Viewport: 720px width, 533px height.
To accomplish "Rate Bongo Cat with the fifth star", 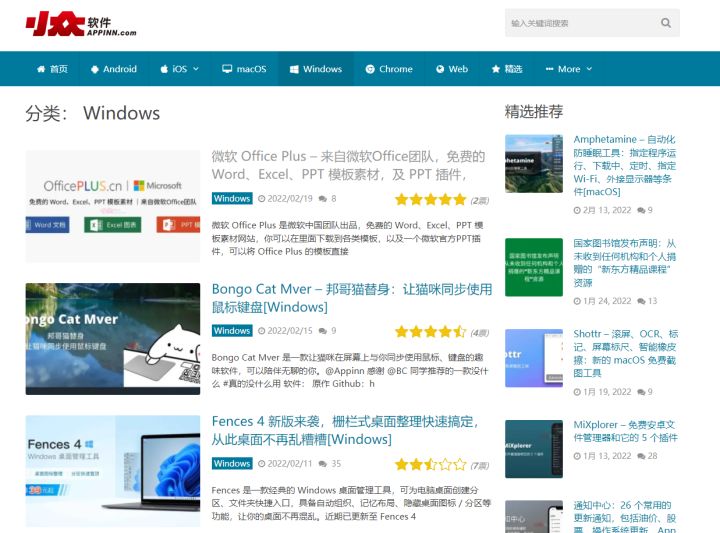I will coord(460,331).
